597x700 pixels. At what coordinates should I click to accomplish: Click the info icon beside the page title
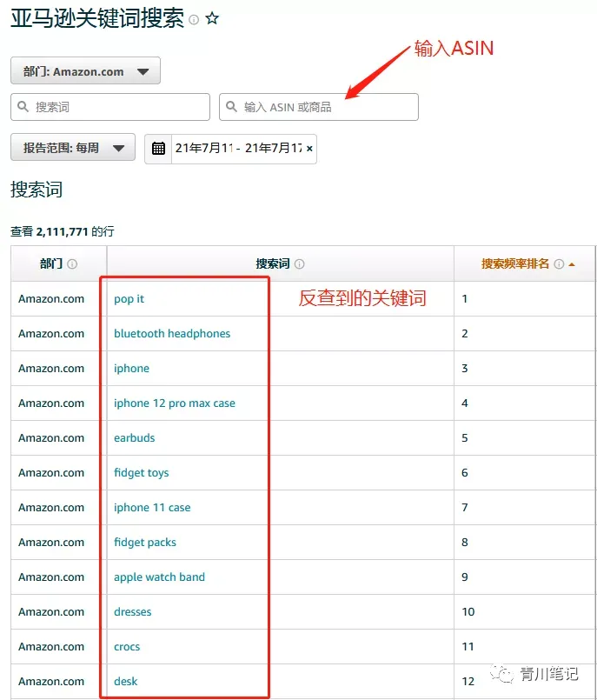pos(194,20)
